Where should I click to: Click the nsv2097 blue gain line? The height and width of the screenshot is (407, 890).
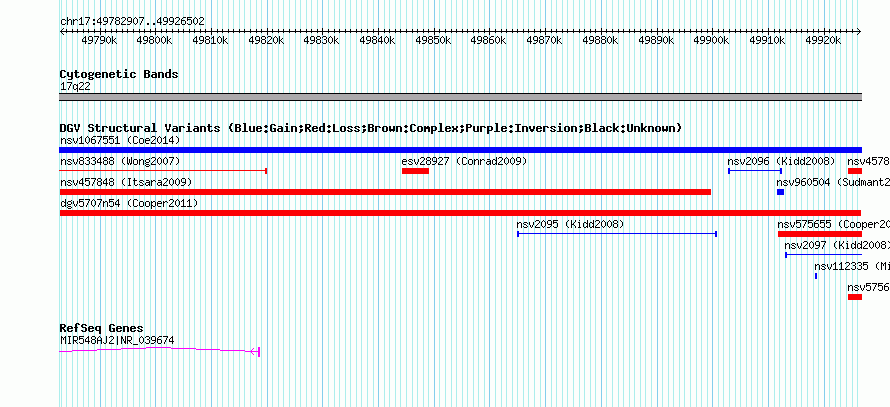coord(824,255)
